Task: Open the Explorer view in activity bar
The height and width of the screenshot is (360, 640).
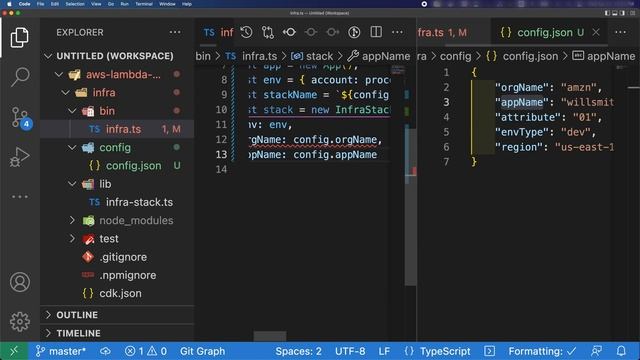Action: click(x=20, y=38)
